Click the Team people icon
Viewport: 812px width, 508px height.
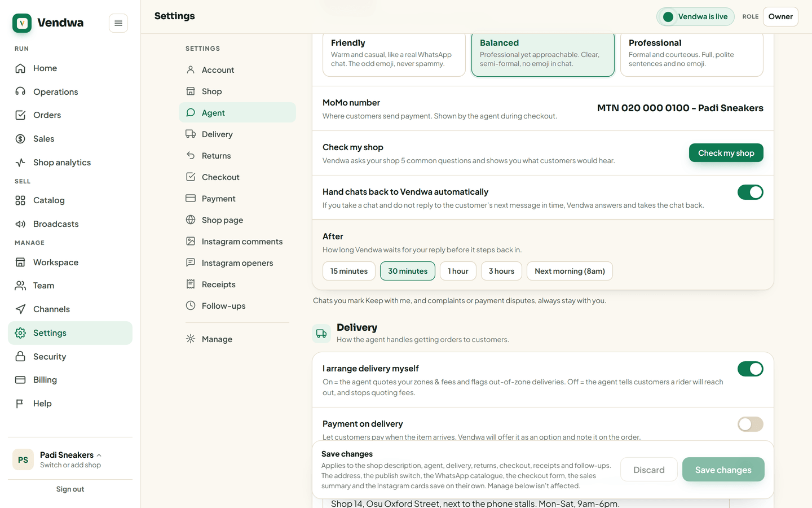point(20,286)
